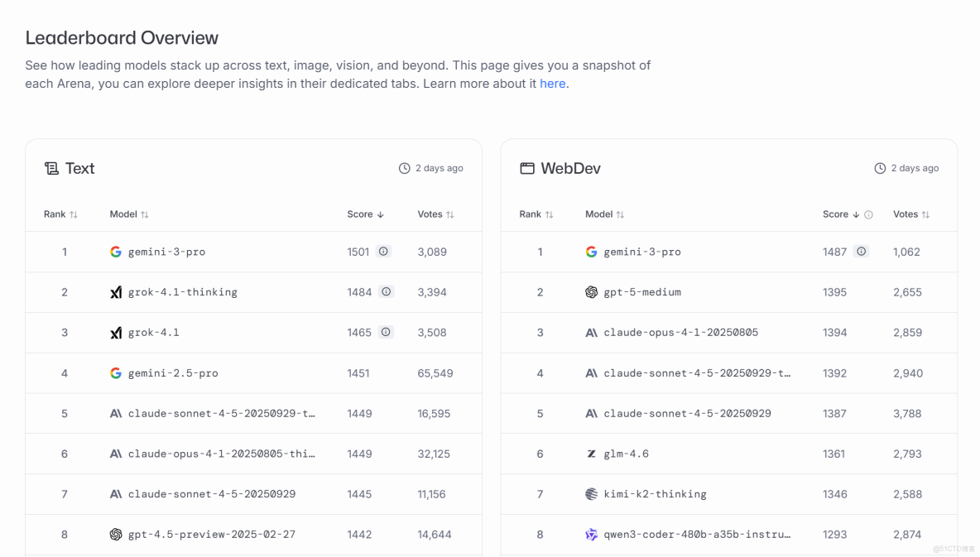
Task: Select the 65,549 votes cell
Action: coord(435,373)
